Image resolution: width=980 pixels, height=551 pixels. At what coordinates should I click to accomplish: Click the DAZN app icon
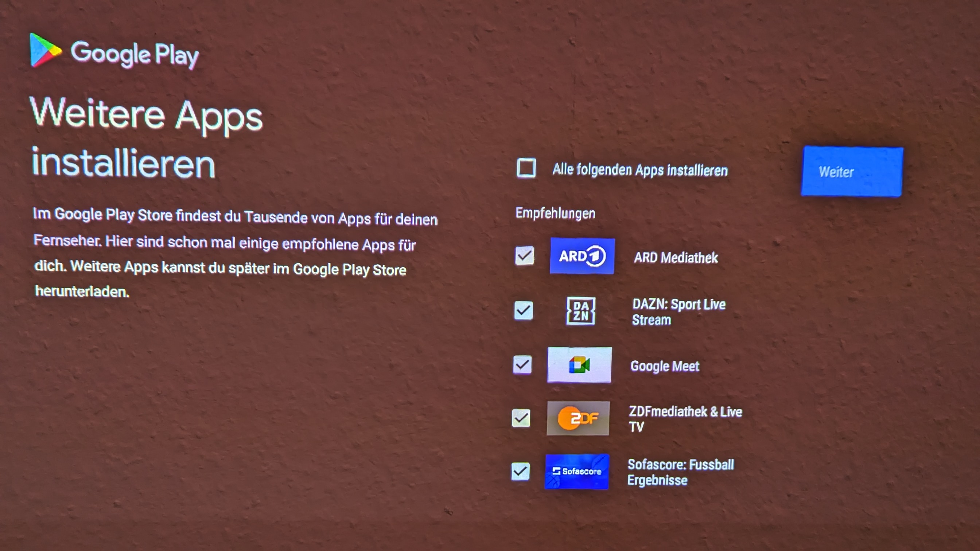tap(580, 311)
